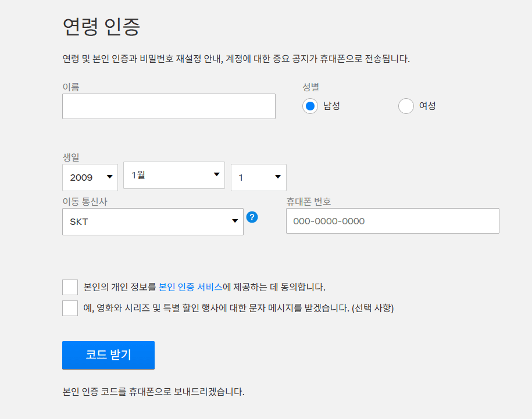
Task: Check the personal information consent checkbox
Action: tap(70, 287)
